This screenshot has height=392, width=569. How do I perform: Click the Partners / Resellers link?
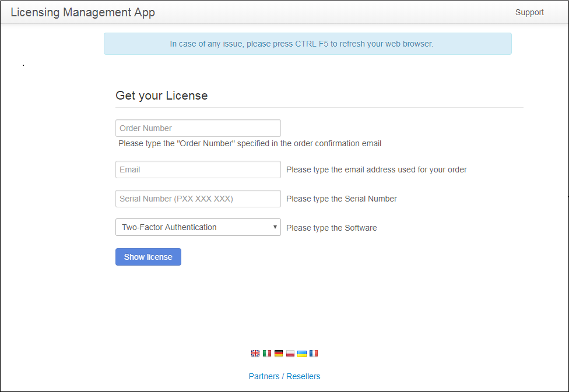click(x=284, y=376)
